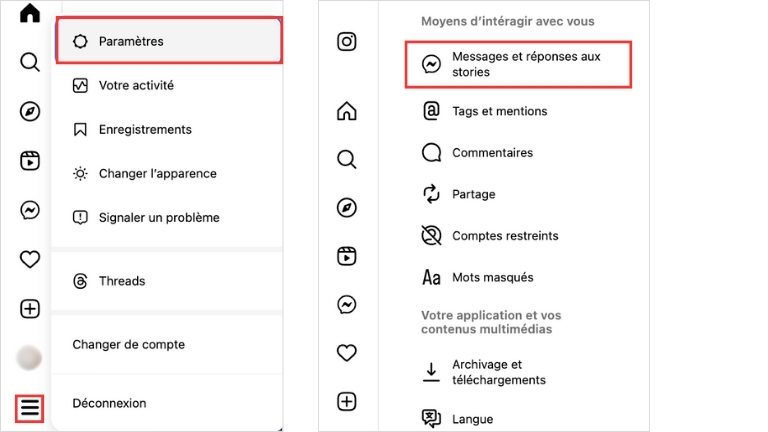Click the speech bubble icon beside Commentaires
The image size is (768, 432).
(x=431, y=153)
